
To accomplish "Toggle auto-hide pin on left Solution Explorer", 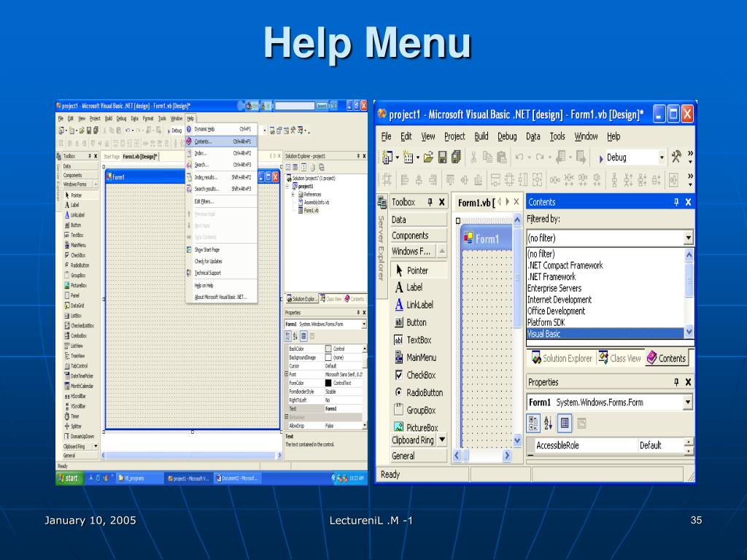I will [358, 156].
